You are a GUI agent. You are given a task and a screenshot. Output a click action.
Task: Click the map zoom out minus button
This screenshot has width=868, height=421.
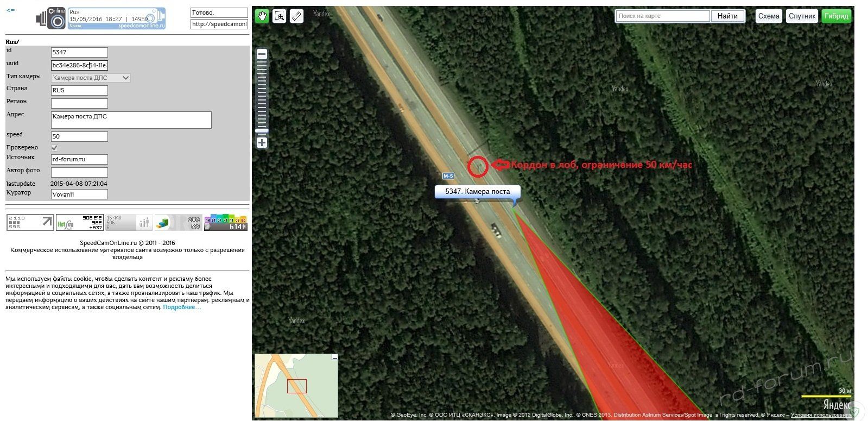tap(262, 54)
